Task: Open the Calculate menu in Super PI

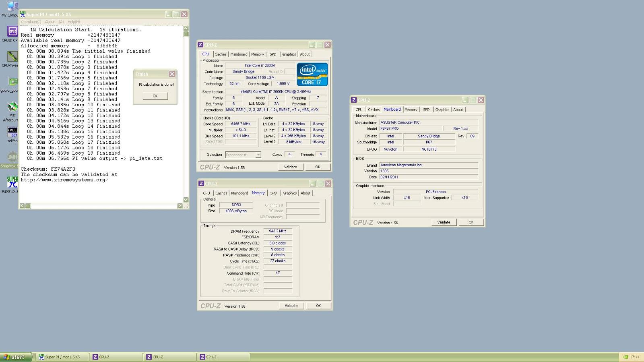Action: pos(31,22)
